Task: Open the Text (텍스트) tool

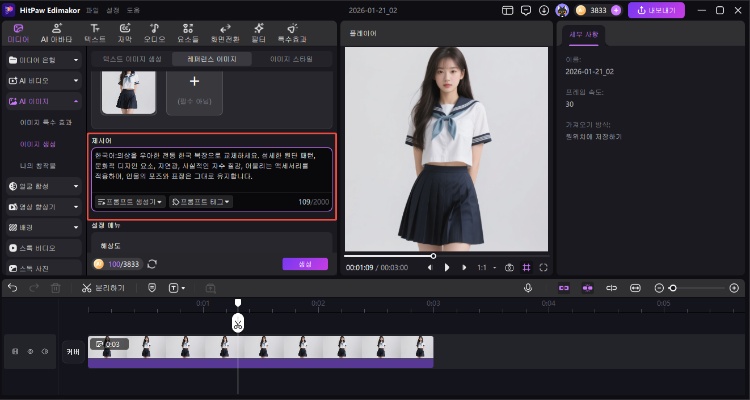Action: [95, 33]
